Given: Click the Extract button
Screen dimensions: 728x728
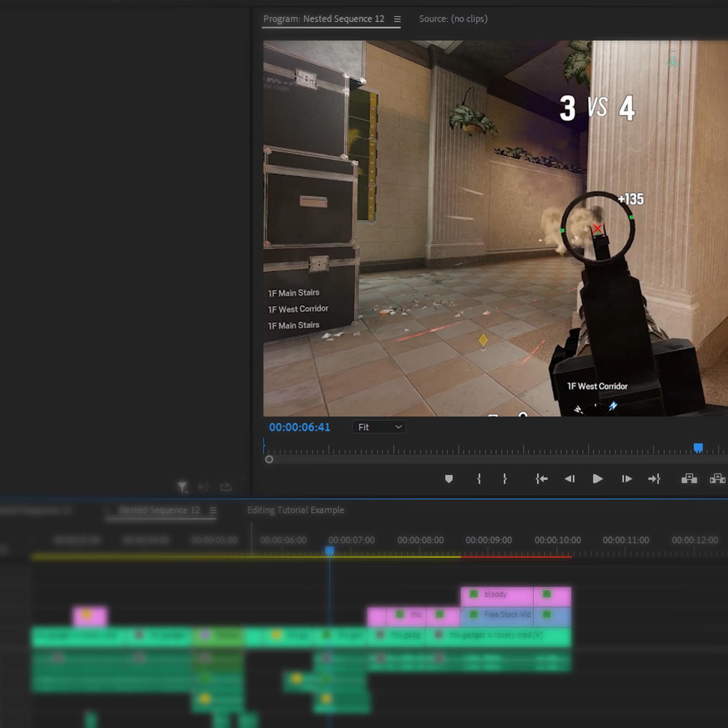Looking at the screenshot, I should click(718, 479).
